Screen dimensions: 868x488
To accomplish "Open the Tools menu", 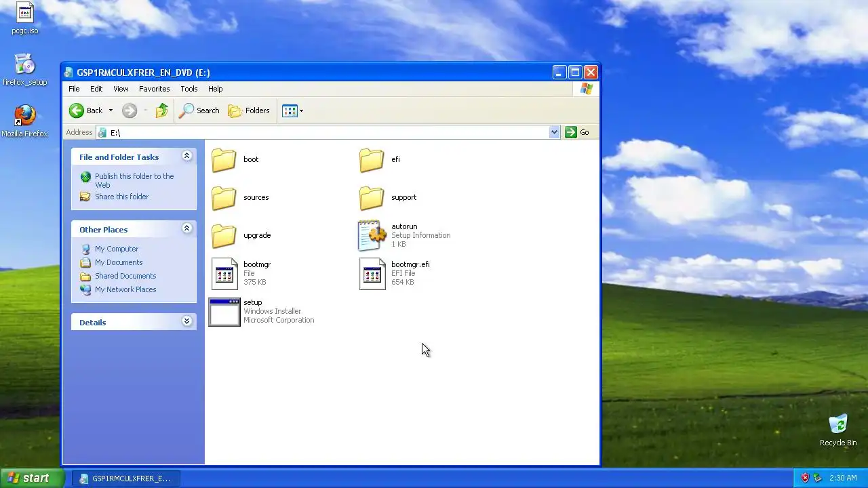I will [189, 89].
